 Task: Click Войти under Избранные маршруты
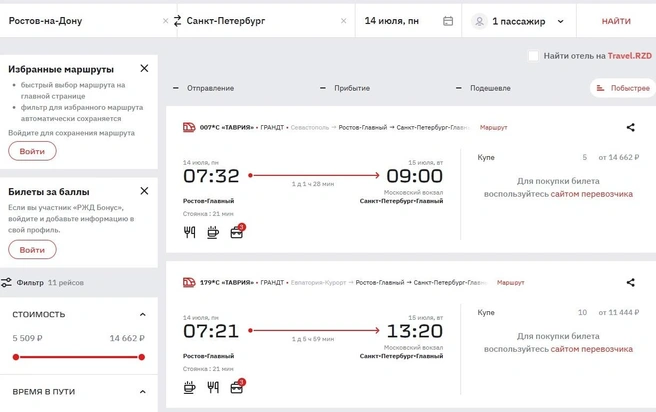click(x=32, y=151)
